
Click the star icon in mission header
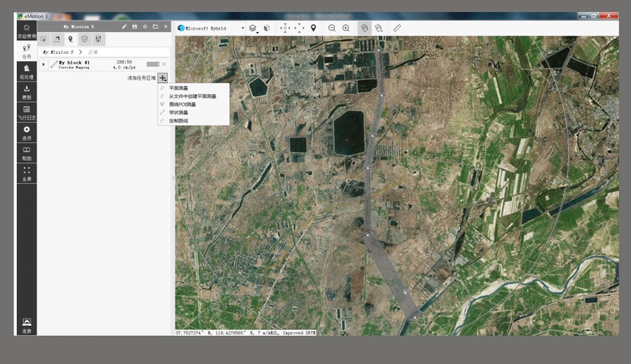pyautogui.click(x=145, y=27)
